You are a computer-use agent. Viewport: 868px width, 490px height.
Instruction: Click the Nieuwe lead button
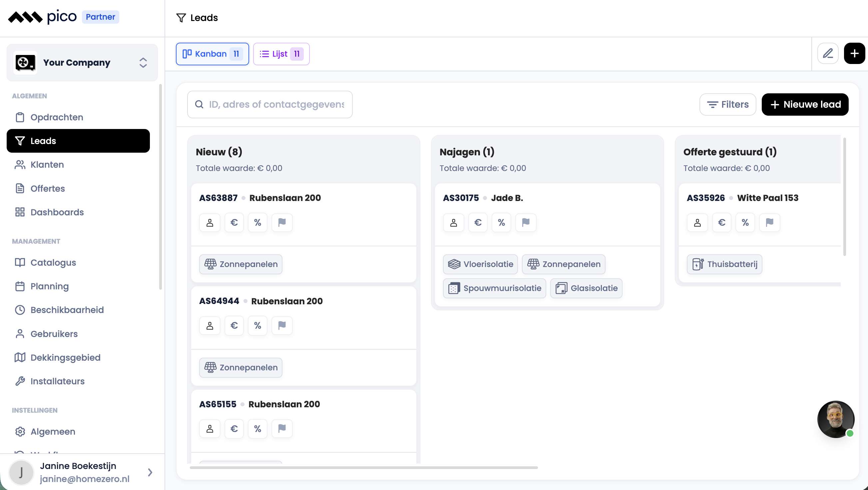pyautogui.click(x=805, y=105)
